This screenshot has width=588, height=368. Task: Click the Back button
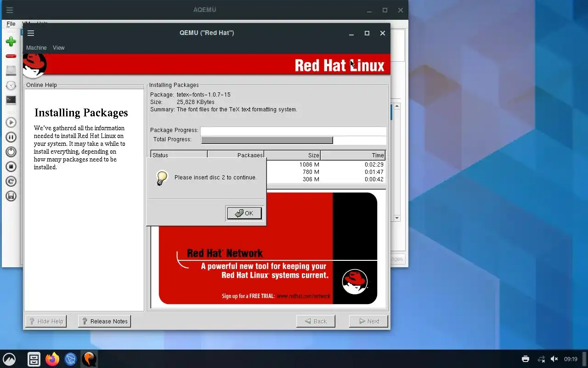coord(316,321)
